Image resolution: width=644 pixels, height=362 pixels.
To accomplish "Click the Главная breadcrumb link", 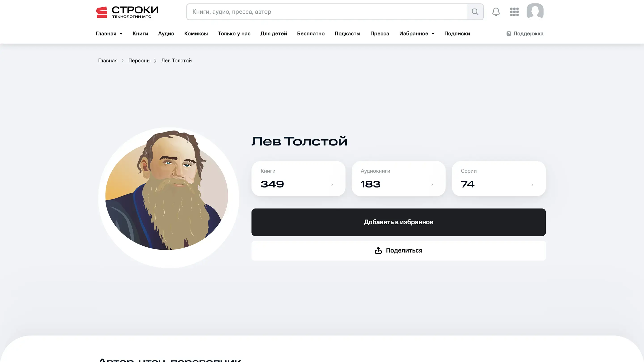I will pyautogui.click(x=108, y=61).
